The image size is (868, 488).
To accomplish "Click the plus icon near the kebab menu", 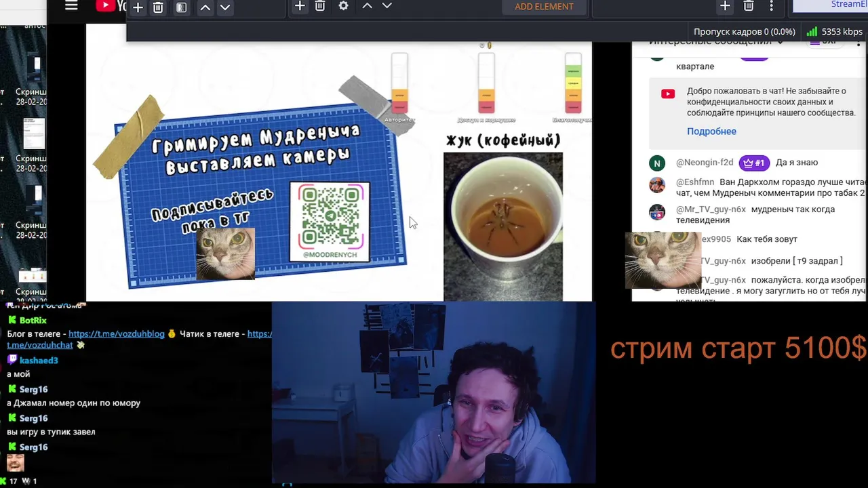I will [725, 6].
